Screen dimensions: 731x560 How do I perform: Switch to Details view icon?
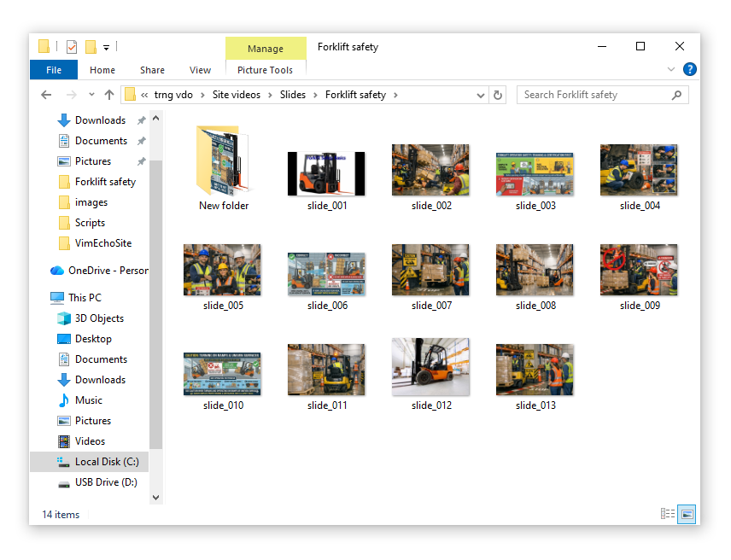pos(668,514)
